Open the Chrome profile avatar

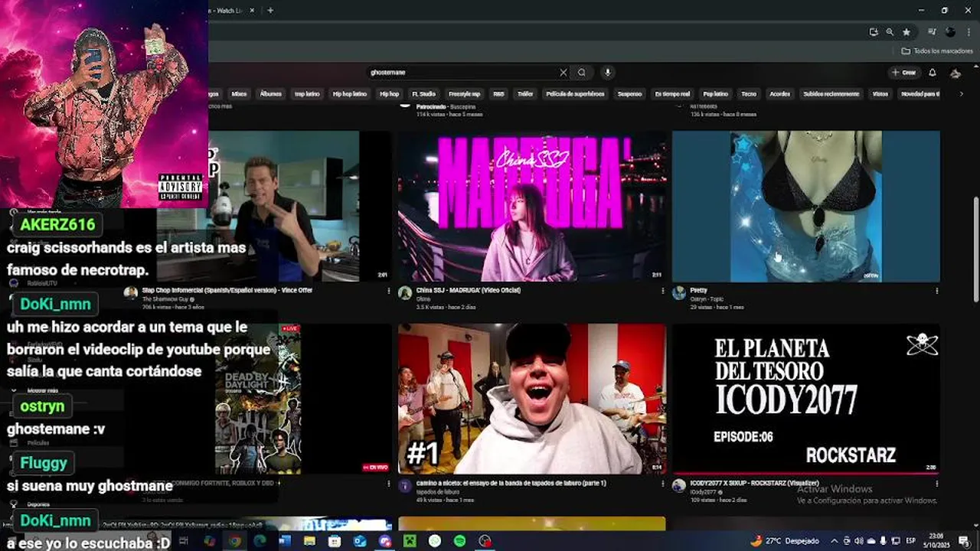950,32
